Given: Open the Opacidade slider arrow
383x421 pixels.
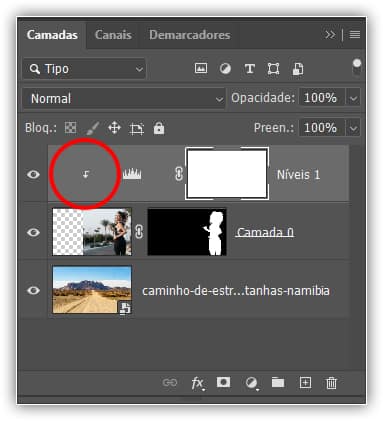Looking at the screenshot, I should (353, 98).
